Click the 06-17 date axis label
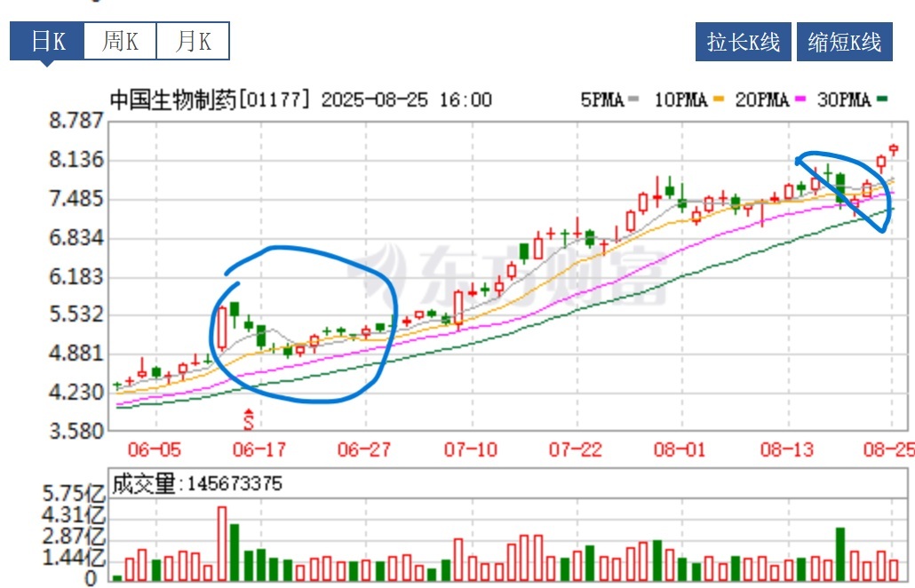The height and width of the screenshot is (588, 915). click(259, 449)
